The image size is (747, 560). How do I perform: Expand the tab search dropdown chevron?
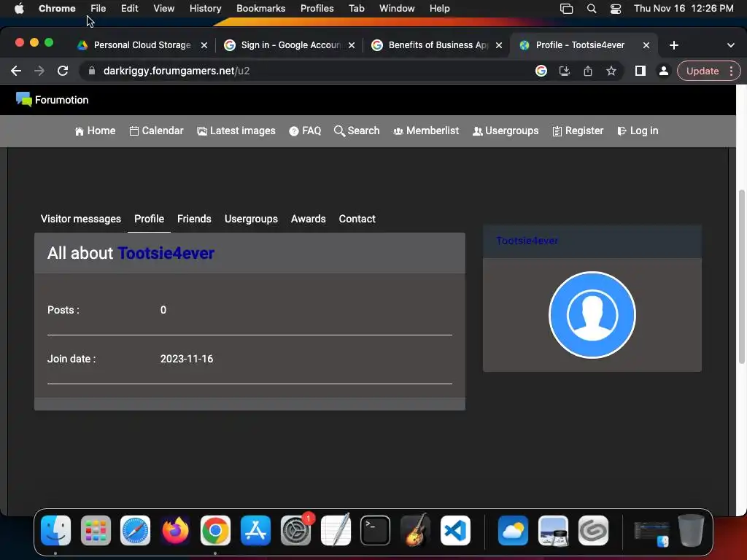point(730,45)
